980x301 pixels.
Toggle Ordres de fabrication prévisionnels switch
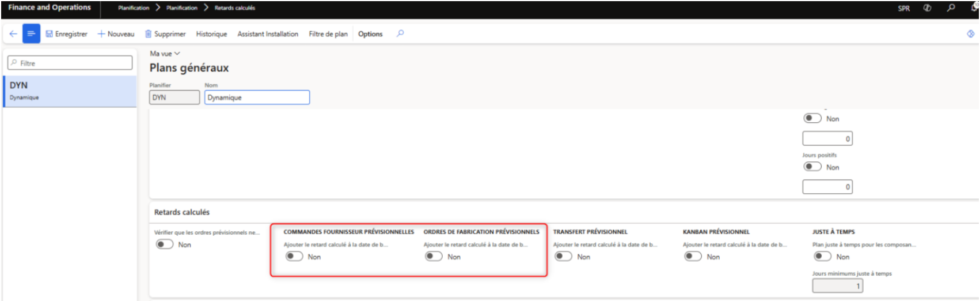tap(434, 257)
